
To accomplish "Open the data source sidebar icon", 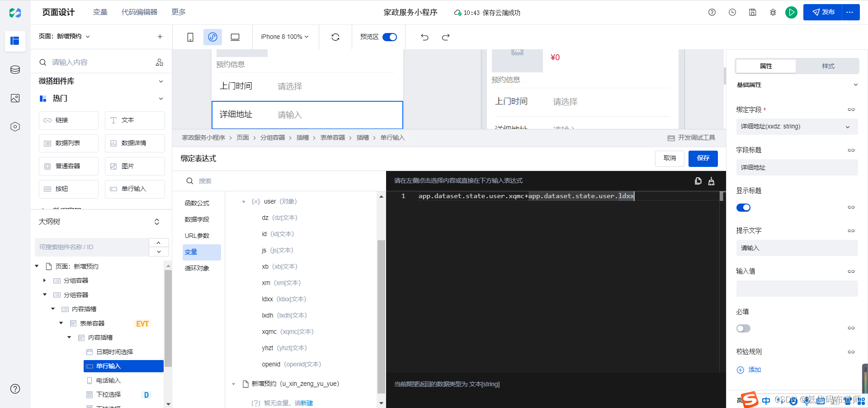I will [15, 70].
